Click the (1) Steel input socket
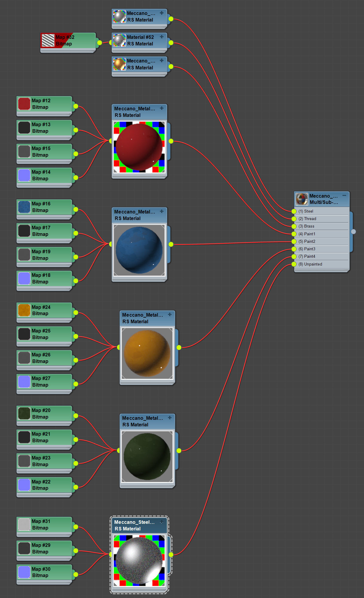Screen dimensions: 364x598 [x=294, y=211]
